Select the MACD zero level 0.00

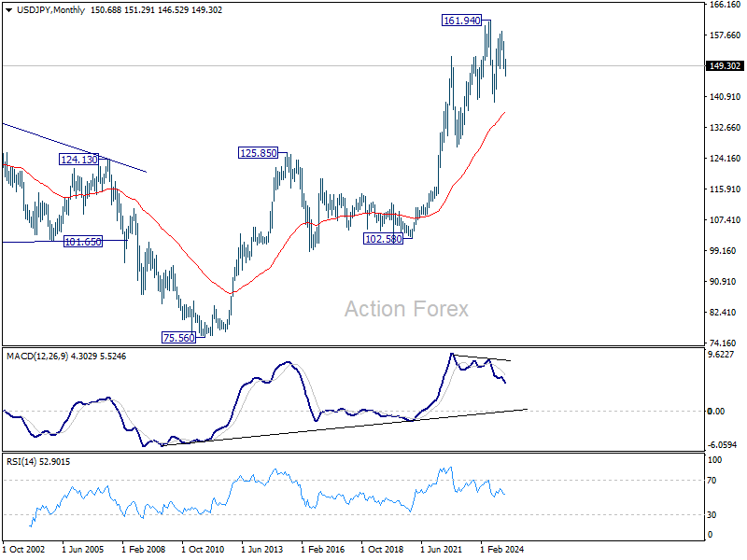click(716, 412)
